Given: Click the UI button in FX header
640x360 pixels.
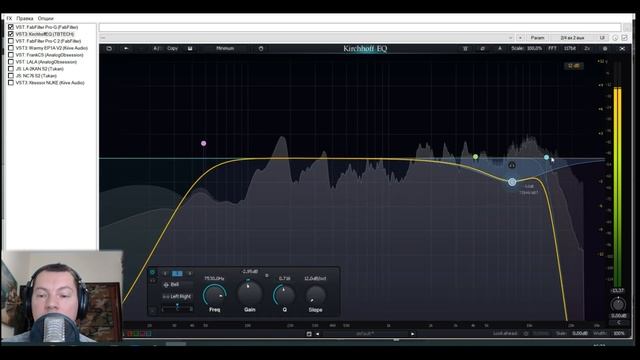Looking at the screenshot, I should click(x=602, y=38).
